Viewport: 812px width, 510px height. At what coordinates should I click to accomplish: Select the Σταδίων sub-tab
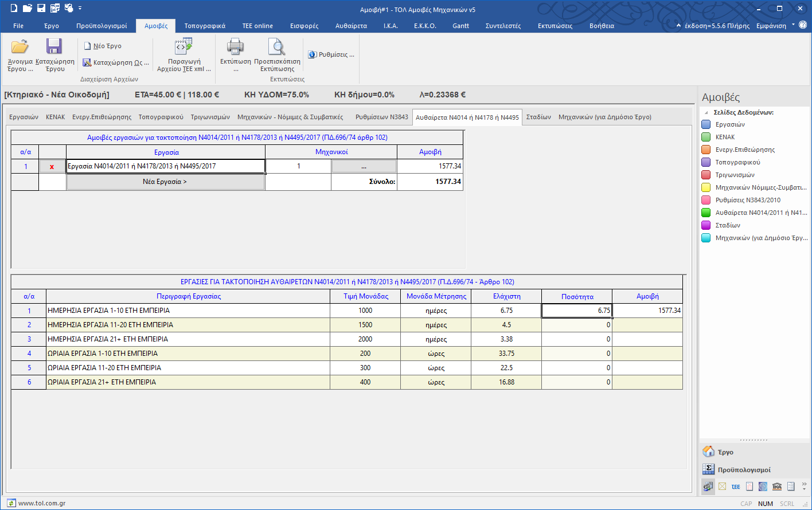coord(538,117)
